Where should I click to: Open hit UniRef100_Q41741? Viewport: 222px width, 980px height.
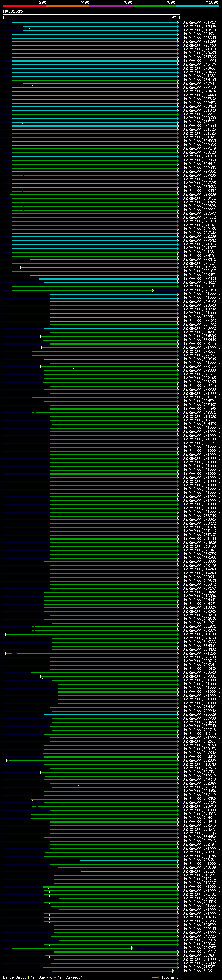click(x=199, y=225)
